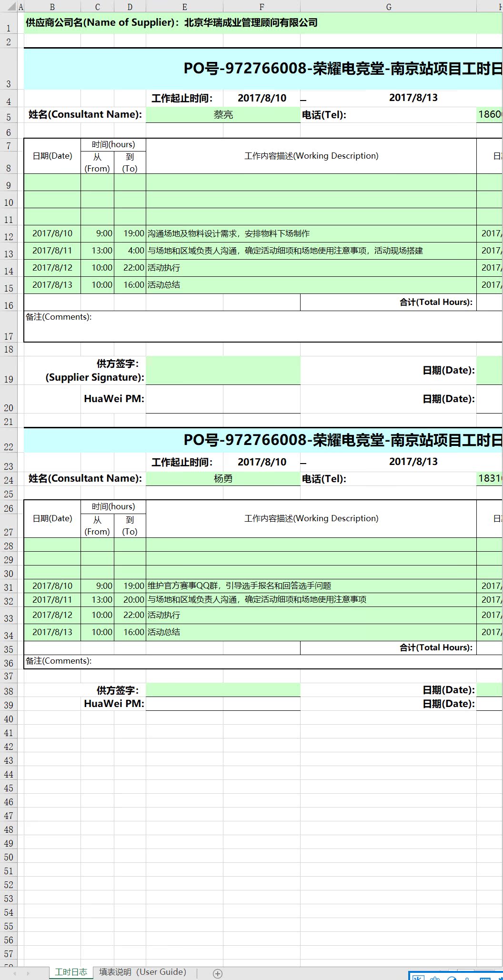This screenshot has height=980, width=503.
Task: Click the 供方签字 input cell in row 38
Action: (x=223, y=690)
